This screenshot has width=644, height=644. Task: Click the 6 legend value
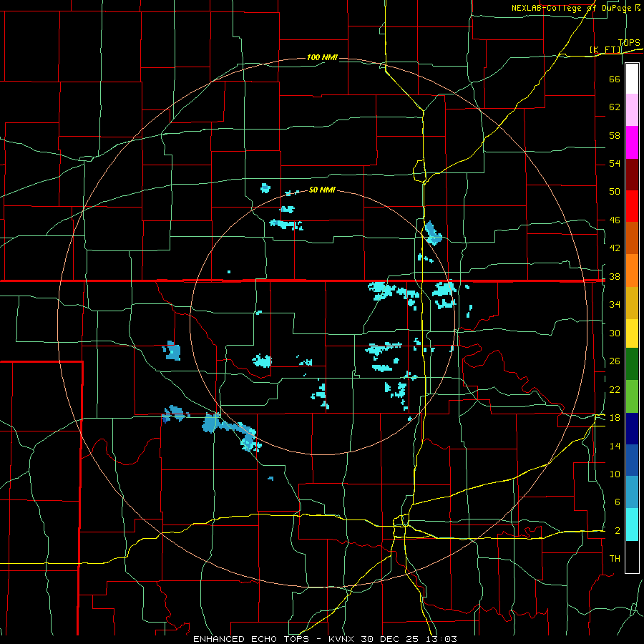[617, 502]
